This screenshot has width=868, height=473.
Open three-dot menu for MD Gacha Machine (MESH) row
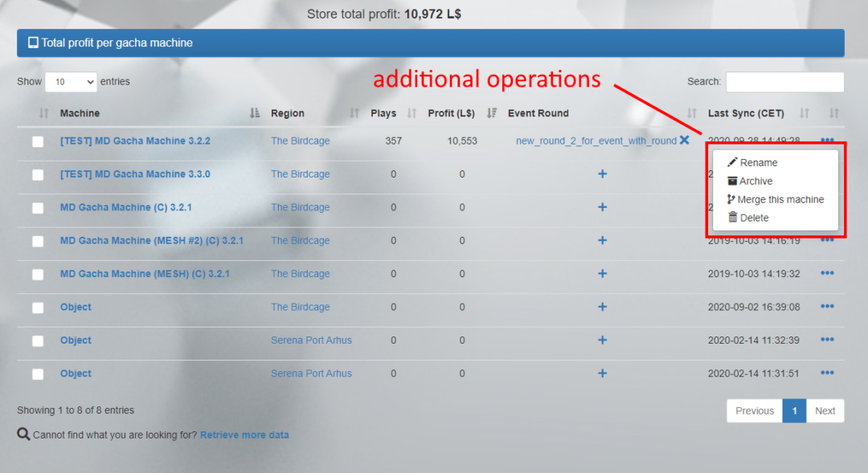coord(827,274)
